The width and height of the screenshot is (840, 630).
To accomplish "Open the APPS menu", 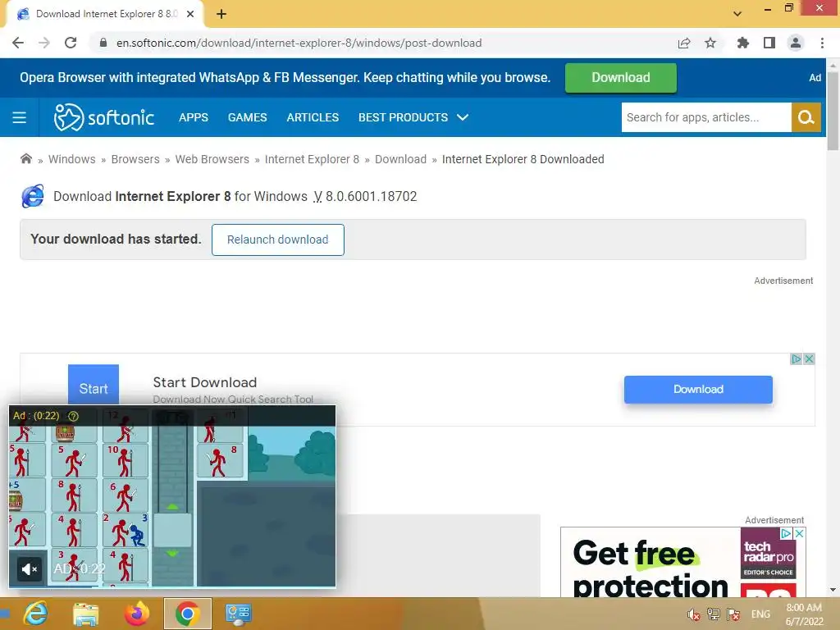I will (194, 117).
